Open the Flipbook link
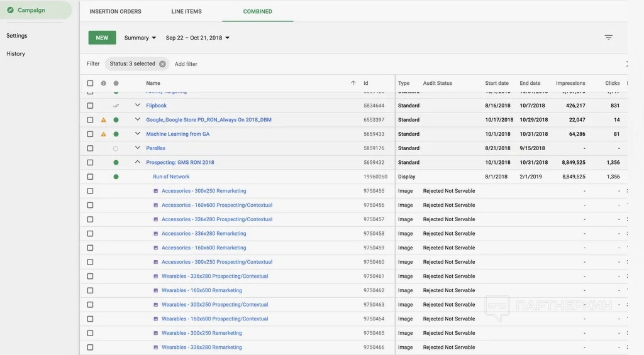 tap(157, 106)
